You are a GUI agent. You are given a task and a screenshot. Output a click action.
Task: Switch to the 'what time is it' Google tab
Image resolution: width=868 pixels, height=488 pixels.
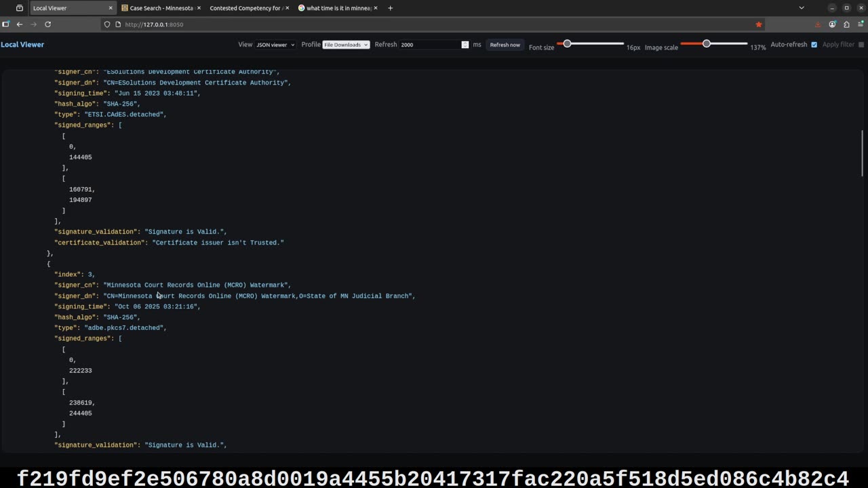pyautogui.click(x=337, y=8)
